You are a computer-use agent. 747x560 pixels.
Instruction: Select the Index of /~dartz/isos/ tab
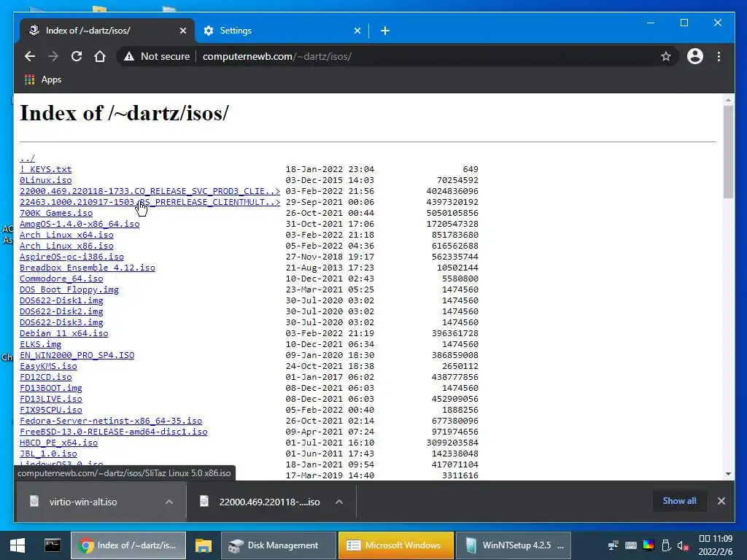107,31
